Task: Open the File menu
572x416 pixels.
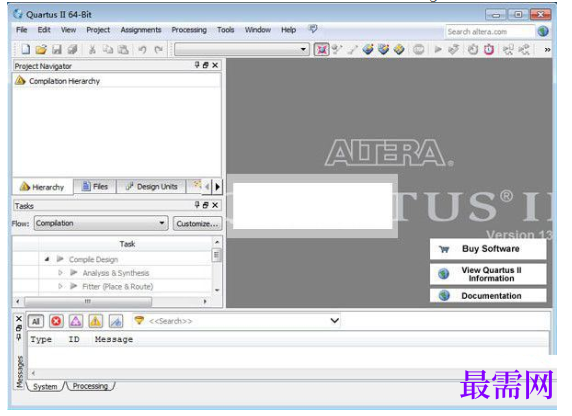Action: coord(22,30)
